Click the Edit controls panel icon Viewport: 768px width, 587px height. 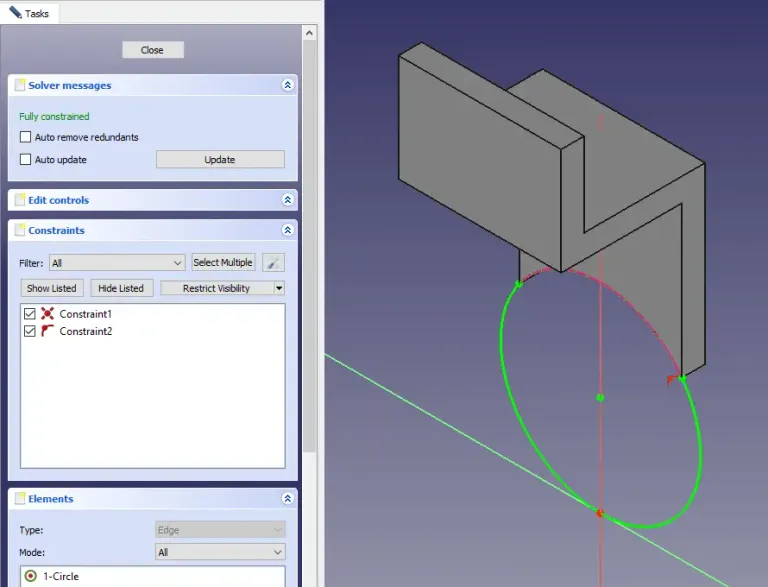20,200
